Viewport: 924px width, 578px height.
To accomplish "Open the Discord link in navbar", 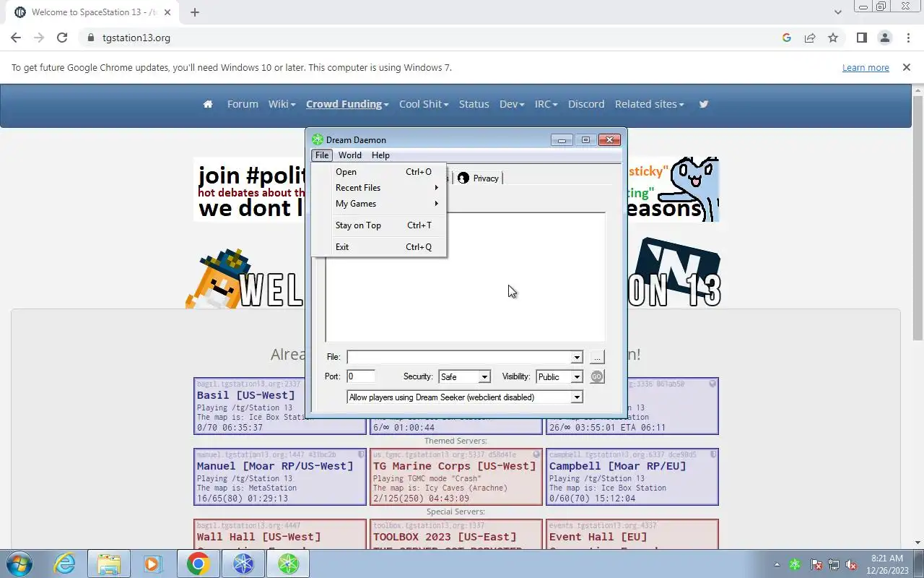I will point(586,104).
